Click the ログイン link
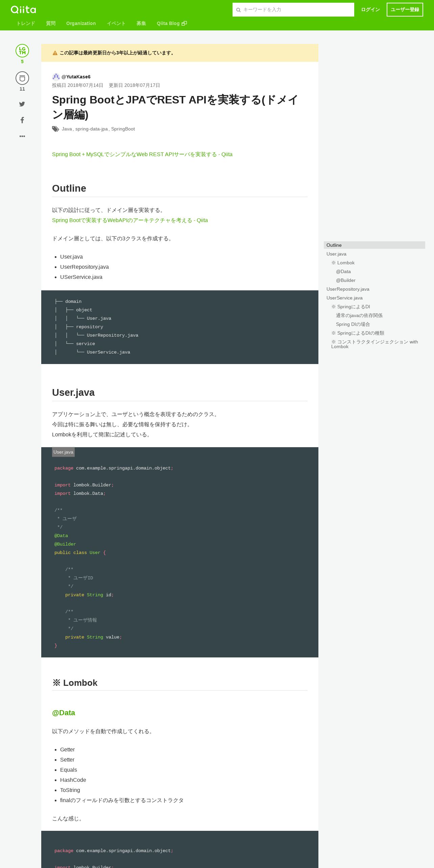Viewport: 434px width, 868px height. 370,9
